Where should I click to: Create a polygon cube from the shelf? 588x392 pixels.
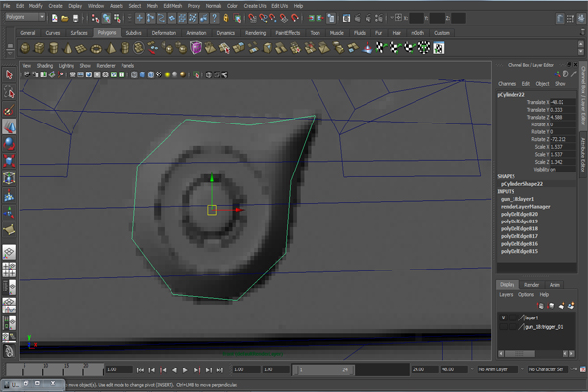point(39,48)
